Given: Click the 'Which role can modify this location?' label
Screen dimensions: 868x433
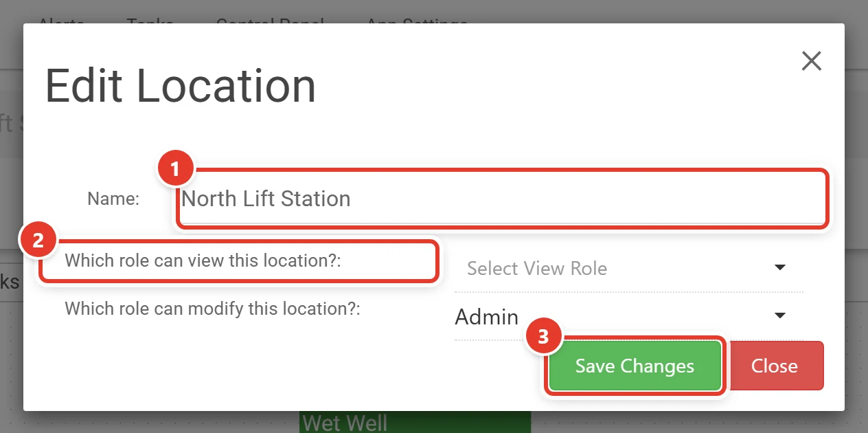Looking at the screenshot, I should 212,309.
